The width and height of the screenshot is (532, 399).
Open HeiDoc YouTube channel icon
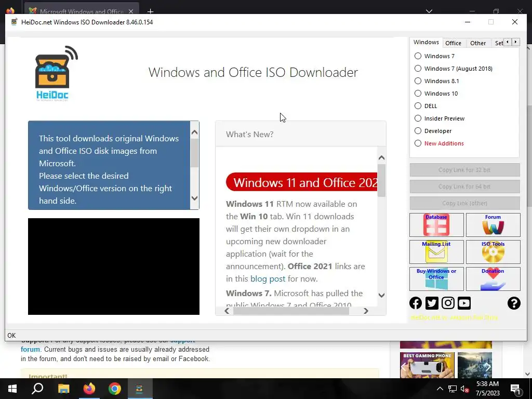point(464,303)
